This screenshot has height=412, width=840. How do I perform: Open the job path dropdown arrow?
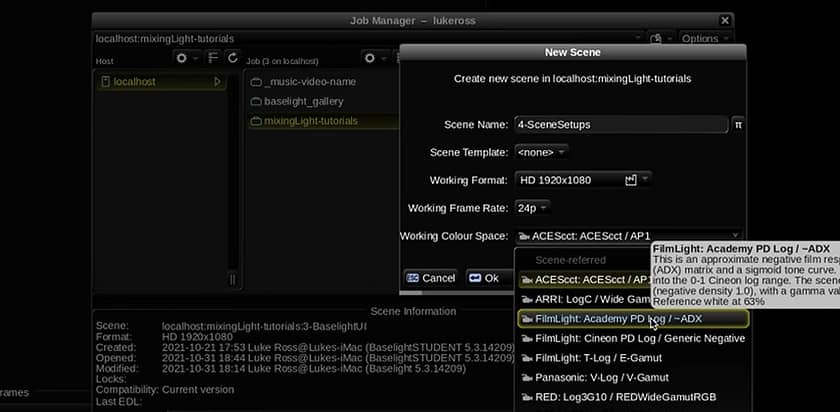[639, 39]
